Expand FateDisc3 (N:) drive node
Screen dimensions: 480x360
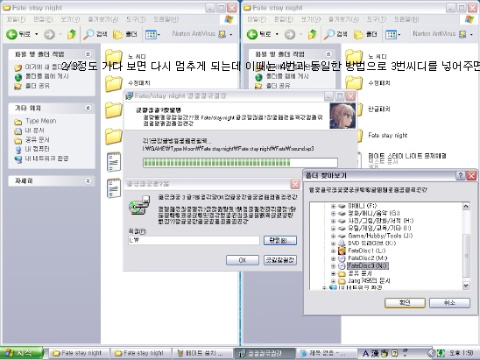333,266
